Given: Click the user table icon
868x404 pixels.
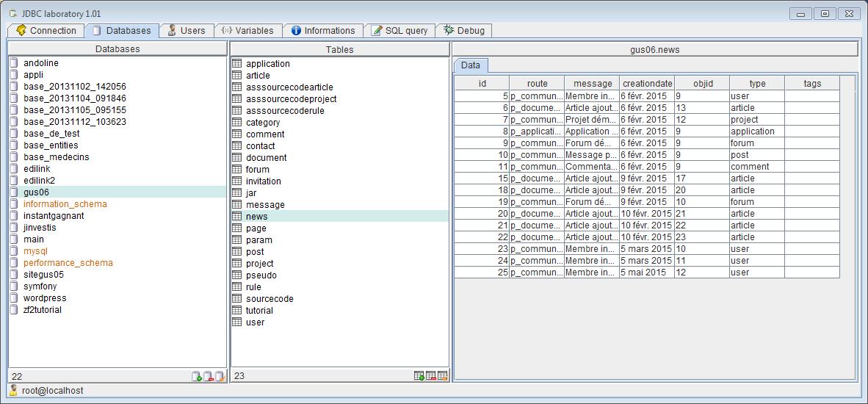Looking at the screenshot, I should (237, 322).
